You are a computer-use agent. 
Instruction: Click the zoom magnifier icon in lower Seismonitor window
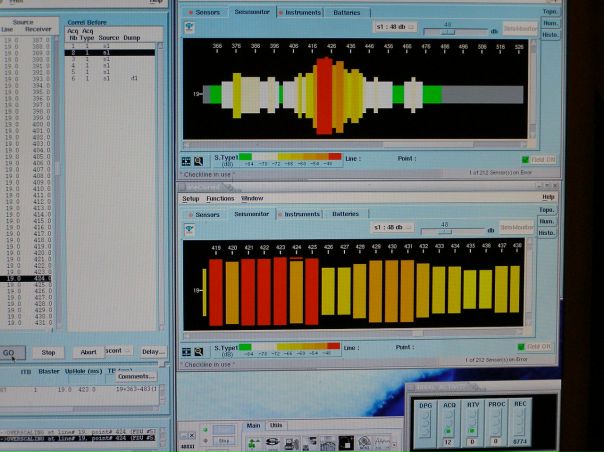(198, 350)
